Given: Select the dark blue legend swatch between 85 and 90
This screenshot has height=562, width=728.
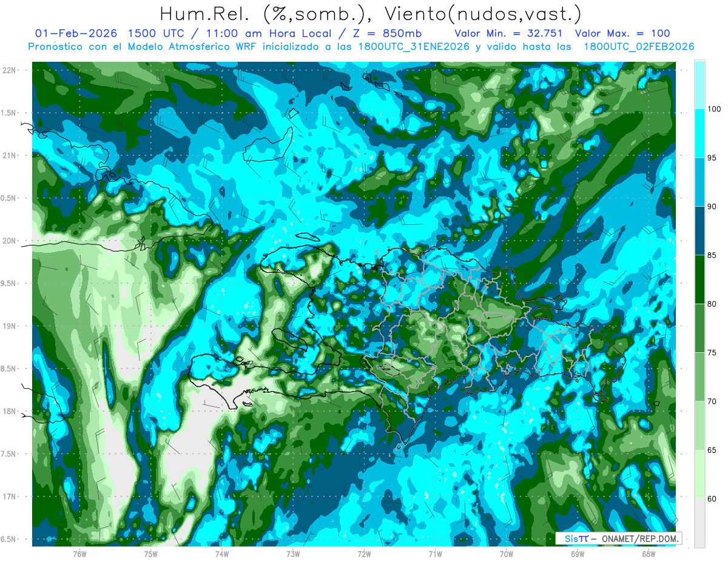Looking at the screenshot, I should pos(699,231).
